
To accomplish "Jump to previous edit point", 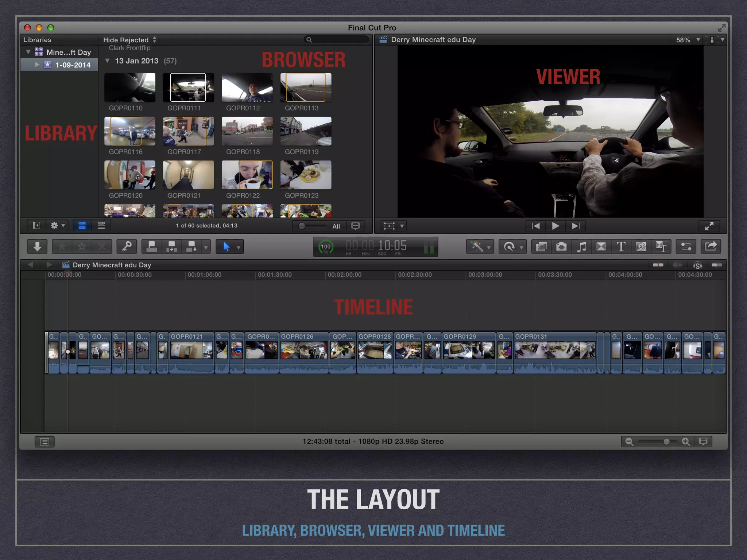I will (x=536, y=226).
